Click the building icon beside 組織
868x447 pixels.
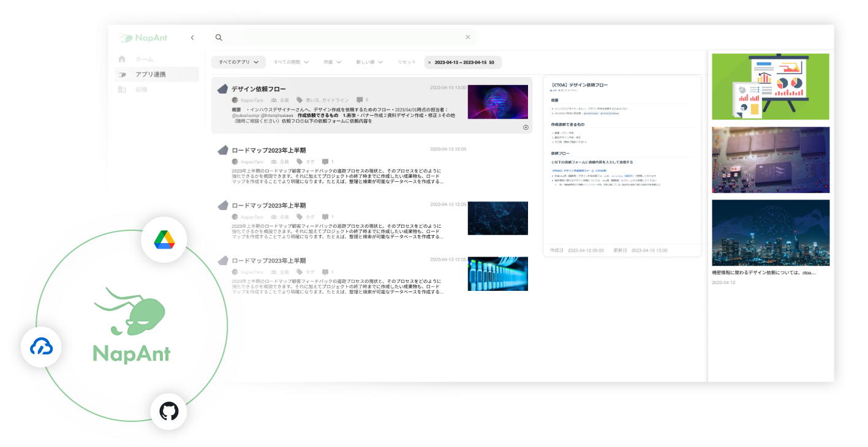click(122, 89)
